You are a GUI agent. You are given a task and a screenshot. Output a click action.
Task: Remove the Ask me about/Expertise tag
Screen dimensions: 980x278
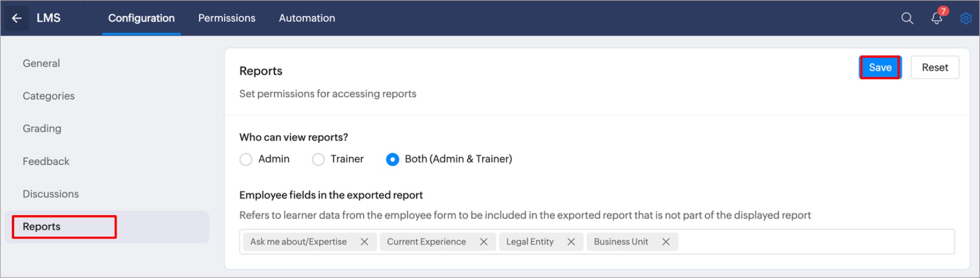[x=364, y=242]
